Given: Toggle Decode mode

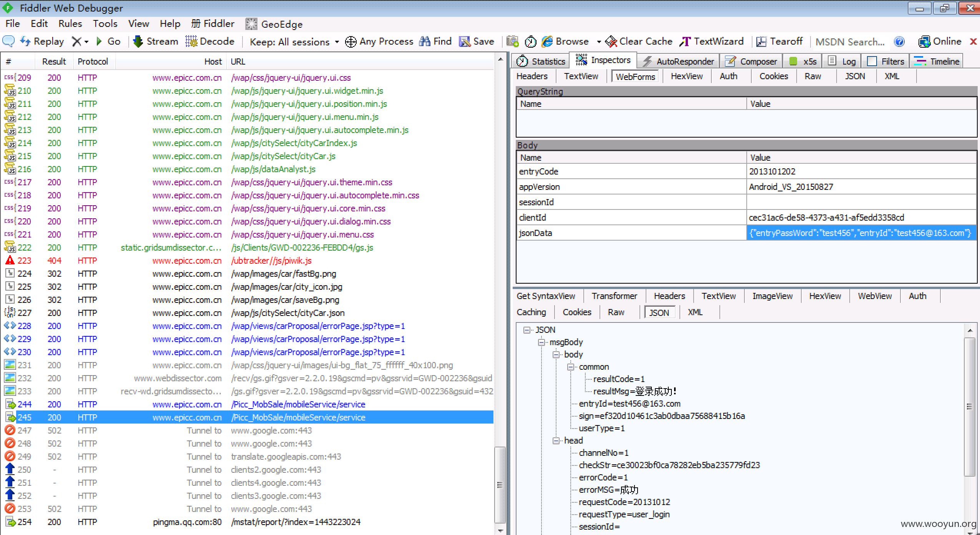Looking at the screenshot, I should (210, 41).
